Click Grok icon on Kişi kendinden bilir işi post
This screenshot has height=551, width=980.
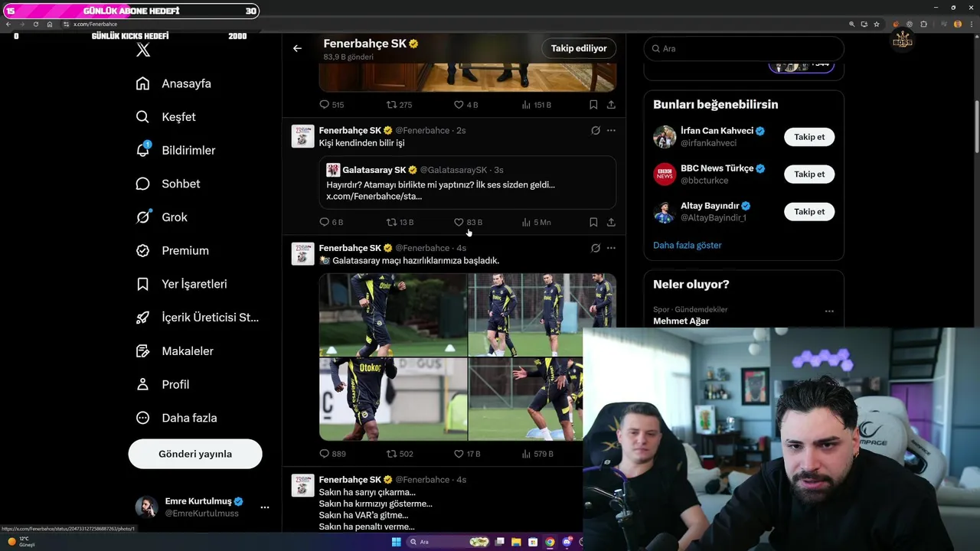pyautogui.click(x=596, y=131)
